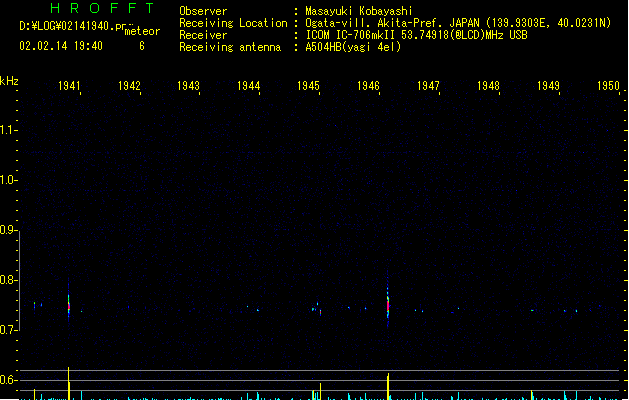Click the 'Receiving Location' label
Image resolution: width=629 pixels, height=400 pixels.
233,23
